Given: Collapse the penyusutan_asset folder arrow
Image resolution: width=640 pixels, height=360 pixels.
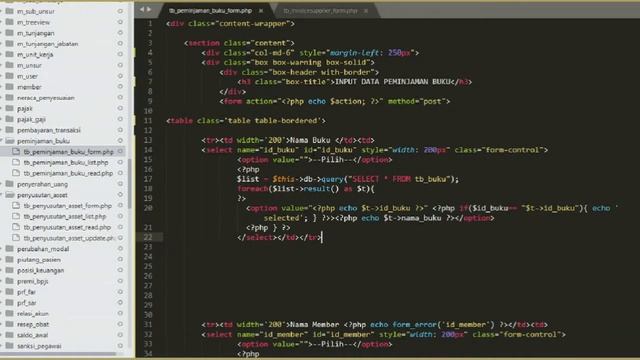Looking at the screenshot, I should (2, 195).
